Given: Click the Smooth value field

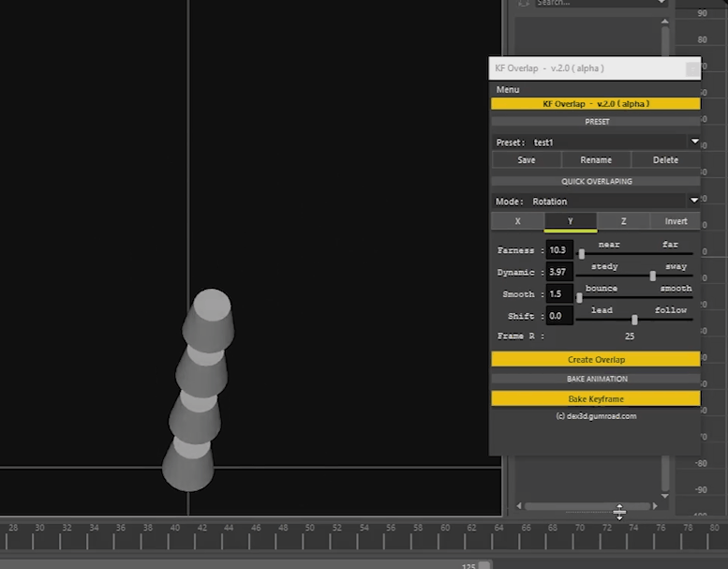Looking at the screenshot, I should (x=559, y=293).
